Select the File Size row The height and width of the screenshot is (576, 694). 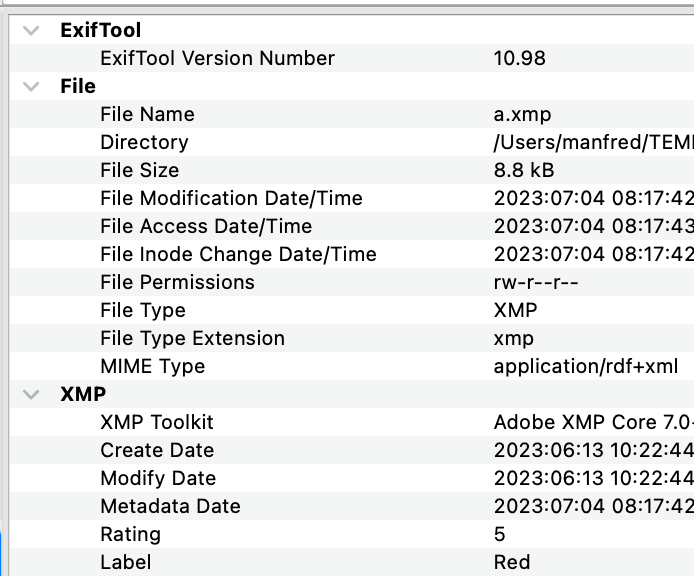click(139, 170)
